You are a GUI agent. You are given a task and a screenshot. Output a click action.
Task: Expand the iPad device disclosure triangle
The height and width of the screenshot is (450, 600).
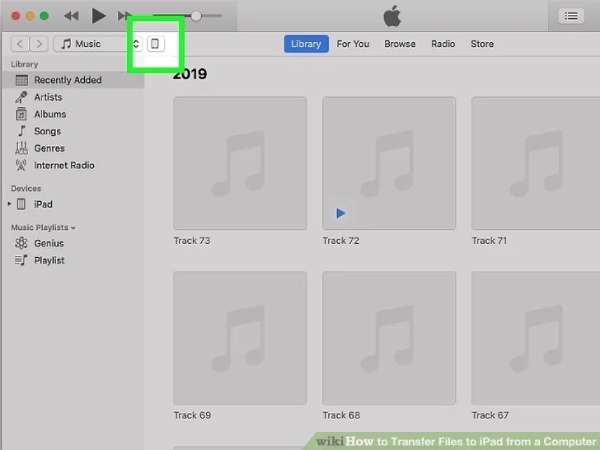(9, 204)
